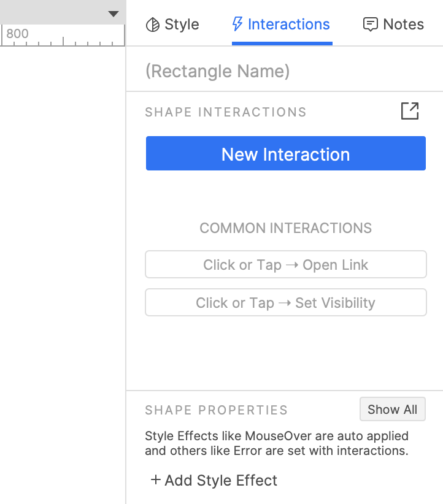This screenshot has height=504, width=443.
Task: Open interactions editor via pop-out icon
Action: (x=409, y=111)
